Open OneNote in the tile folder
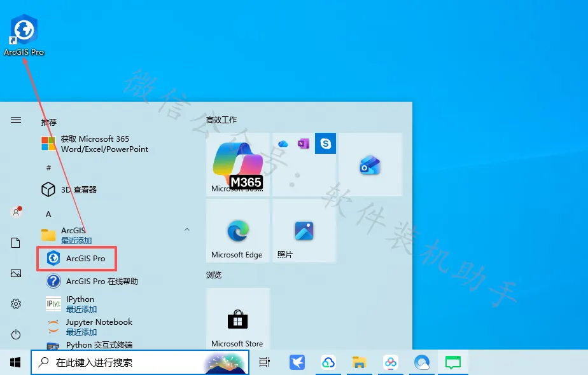The width and height of the screenshot is (588, 375). (x=304, y=144)
